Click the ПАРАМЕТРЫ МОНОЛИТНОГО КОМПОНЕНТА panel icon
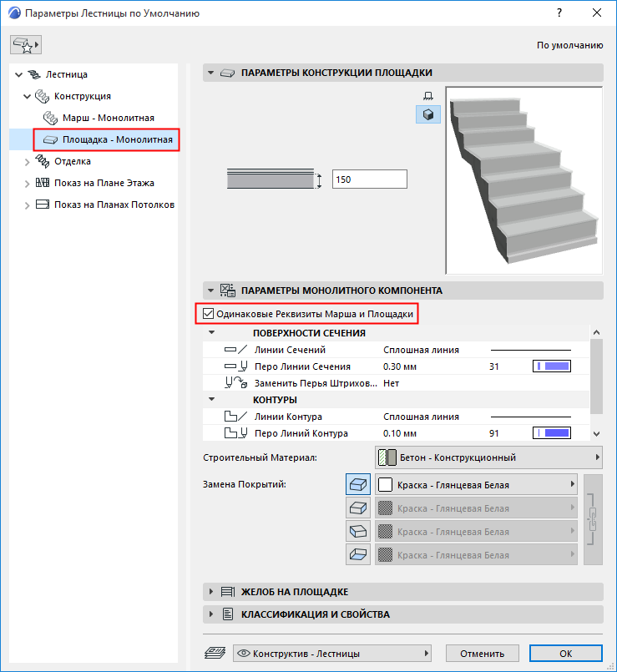 (228, 291)
